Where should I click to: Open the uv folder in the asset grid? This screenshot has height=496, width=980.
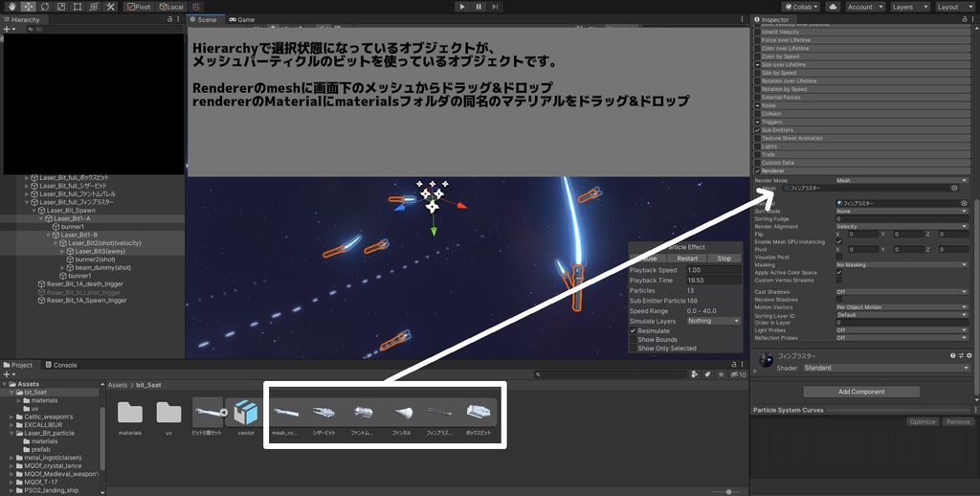[x=168, y=417]
